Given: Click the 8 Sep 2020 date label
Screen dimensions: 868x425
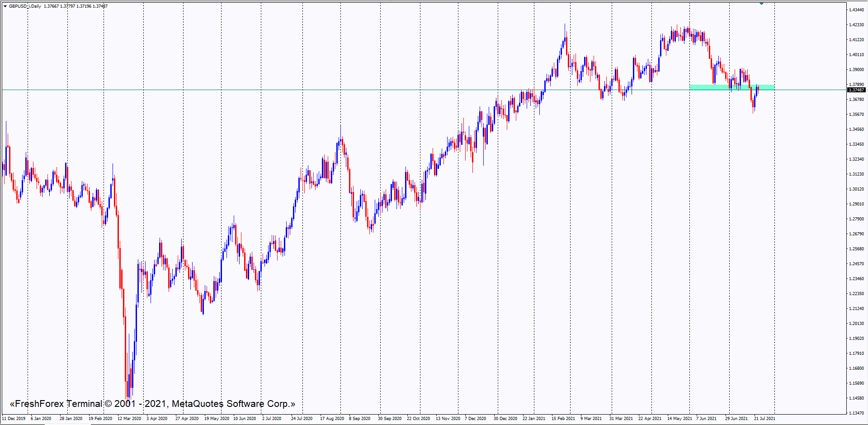Looking at the screenshot, I should pos(359,419).
